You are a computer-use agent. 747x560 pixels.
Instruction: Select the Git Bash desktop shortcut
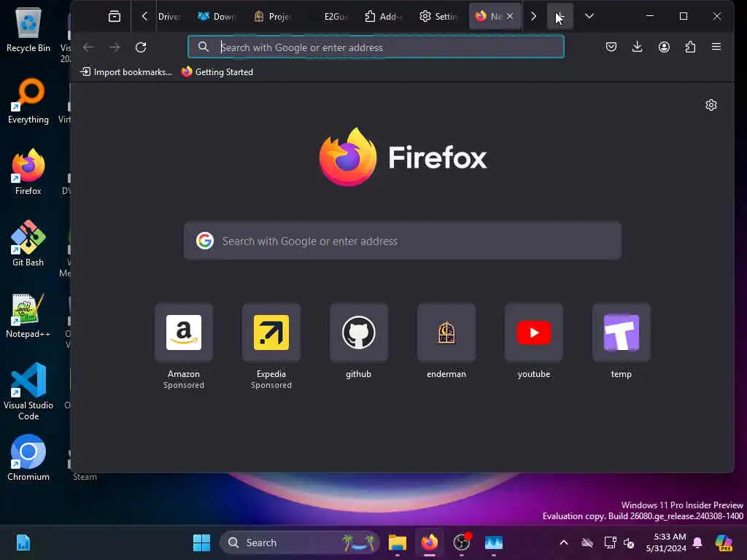28,244
